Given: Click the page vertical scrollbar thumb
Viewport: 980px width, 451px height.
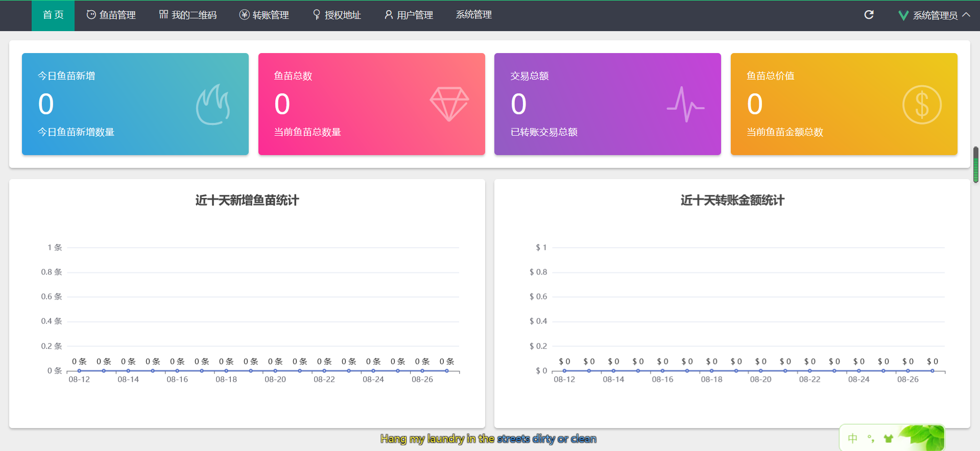Looking at the screenshot, I should [976, 165].
